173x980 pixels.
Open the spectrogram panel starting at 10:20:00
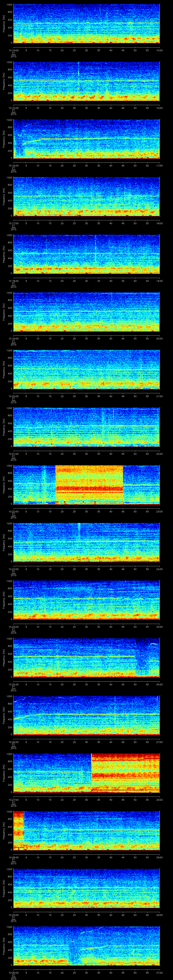[x=87, y=370]
